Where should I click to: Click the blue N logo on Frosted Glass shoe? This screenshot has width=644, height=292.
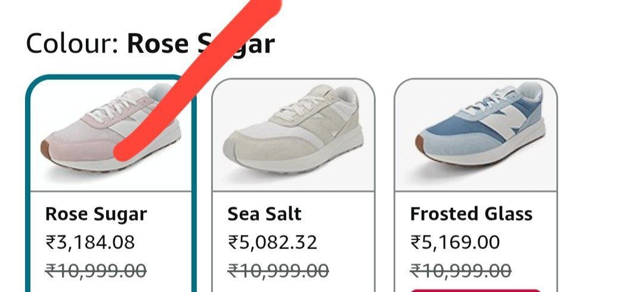pyautogui.click(x=501, y=121)
